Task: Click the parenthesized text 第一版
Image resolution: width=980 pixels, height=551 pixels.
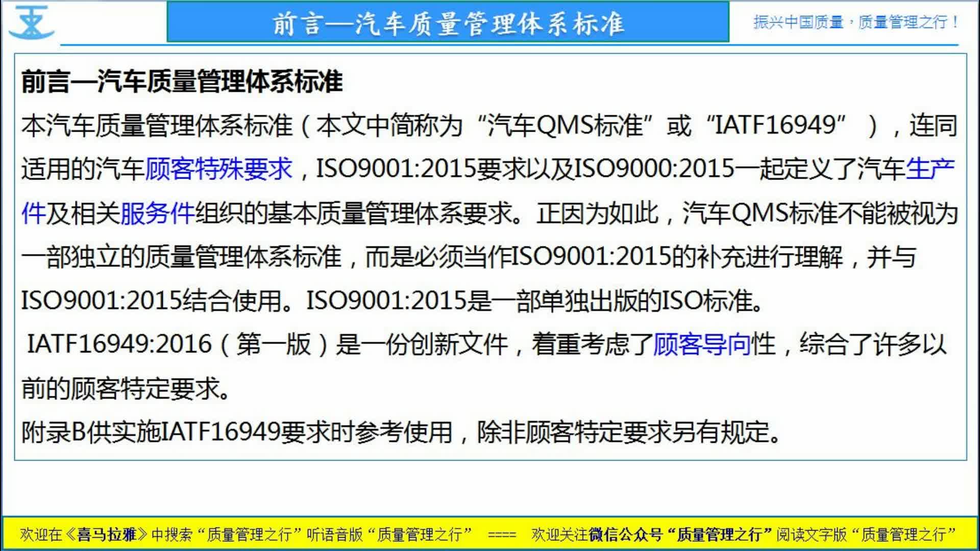Action: pos(274,344)
